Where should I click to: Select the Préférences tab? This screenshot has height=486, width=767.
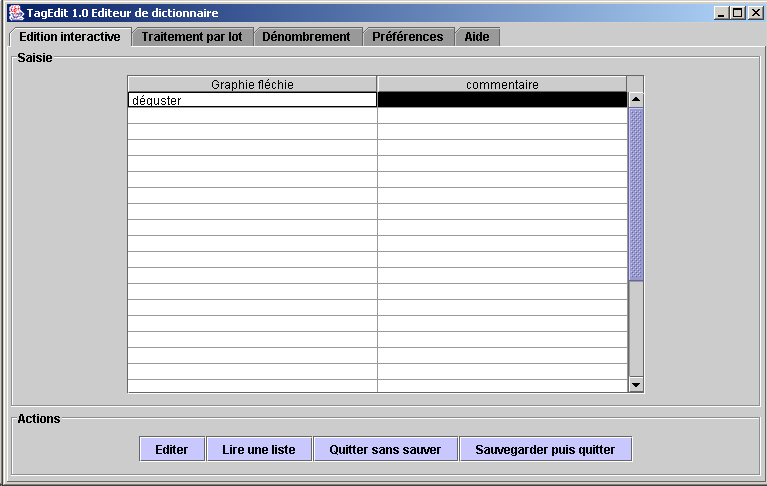point(407,37)
